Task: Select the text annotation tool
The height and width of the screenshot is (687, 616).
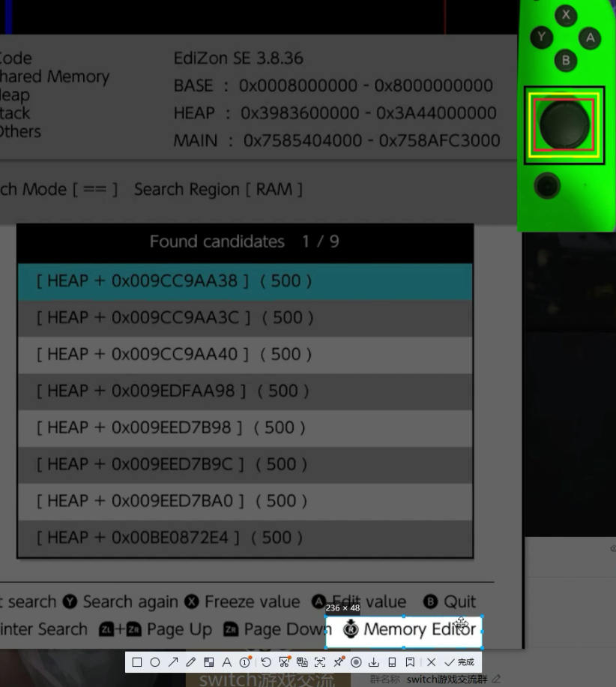Action: pyautogui.click(x=227, y=662)
